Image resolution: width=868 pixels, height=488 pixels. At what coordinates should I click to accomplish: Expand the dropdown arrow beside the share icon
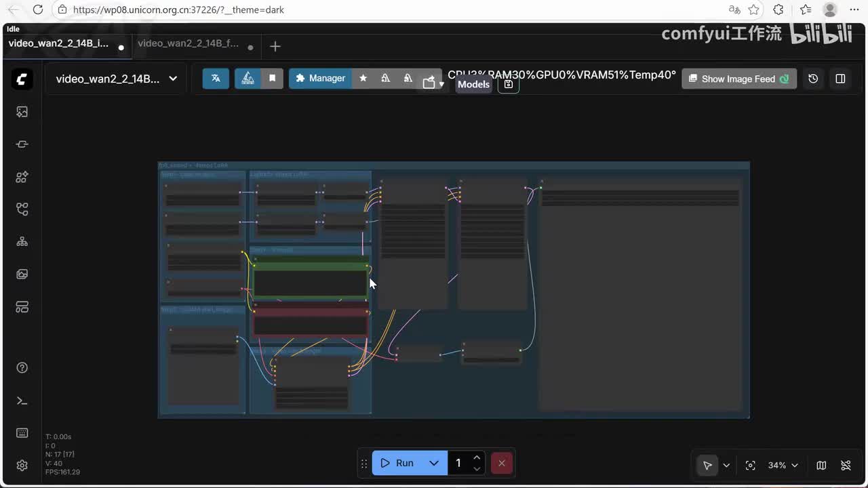(441, 84)
